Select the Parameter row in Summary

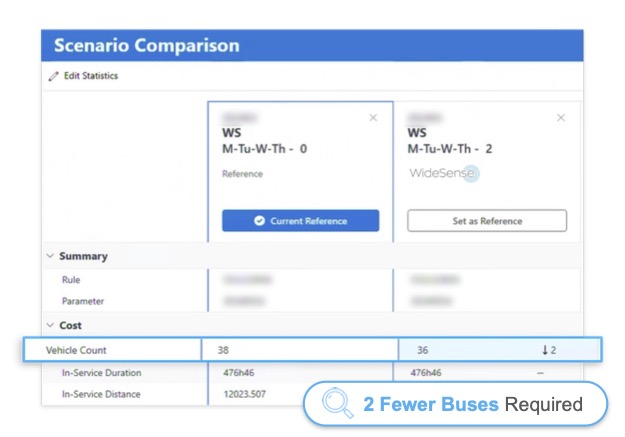(x=82, y=301)
